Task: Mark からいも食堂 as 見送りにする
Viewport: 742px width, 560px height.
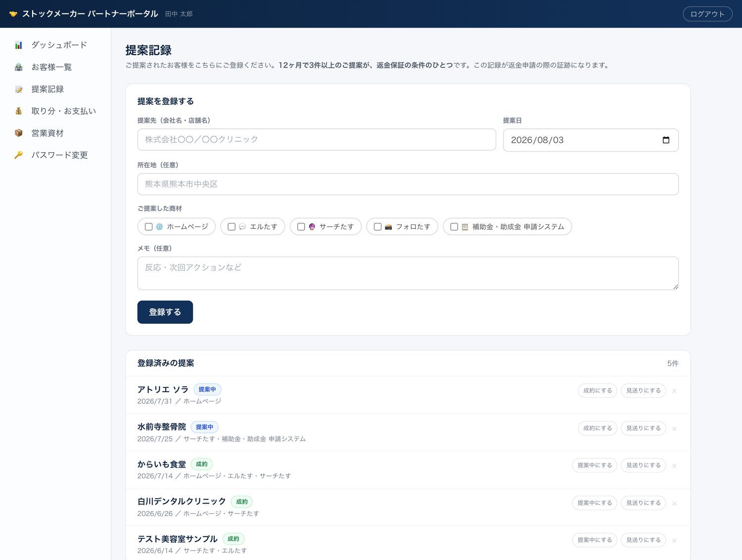Action: [643, 465]
